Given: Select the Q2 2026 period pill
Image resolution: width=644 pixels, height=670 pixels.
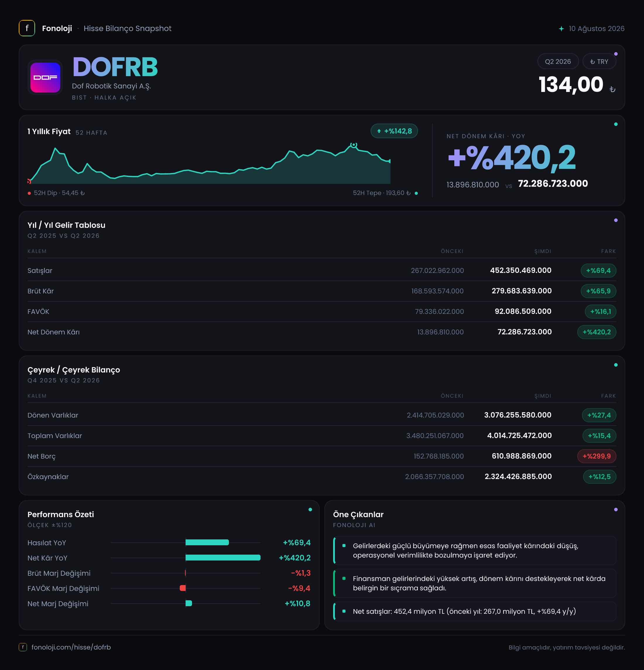Looking at the screenshot, I should point(558,61).
